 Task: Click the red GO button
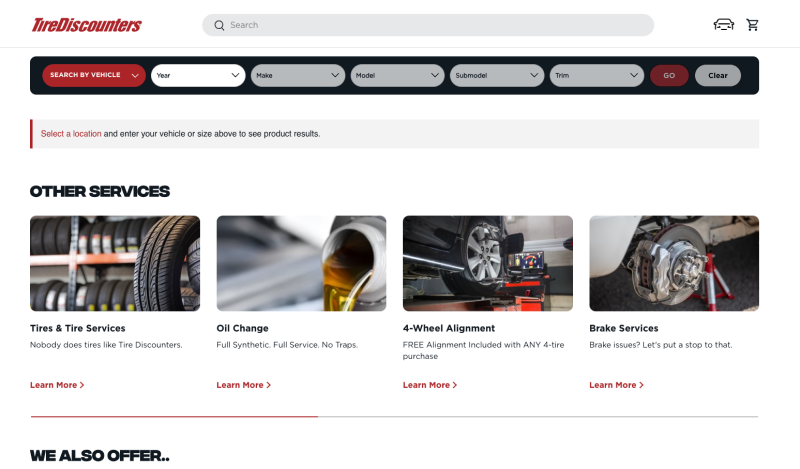tap(669, 75)
